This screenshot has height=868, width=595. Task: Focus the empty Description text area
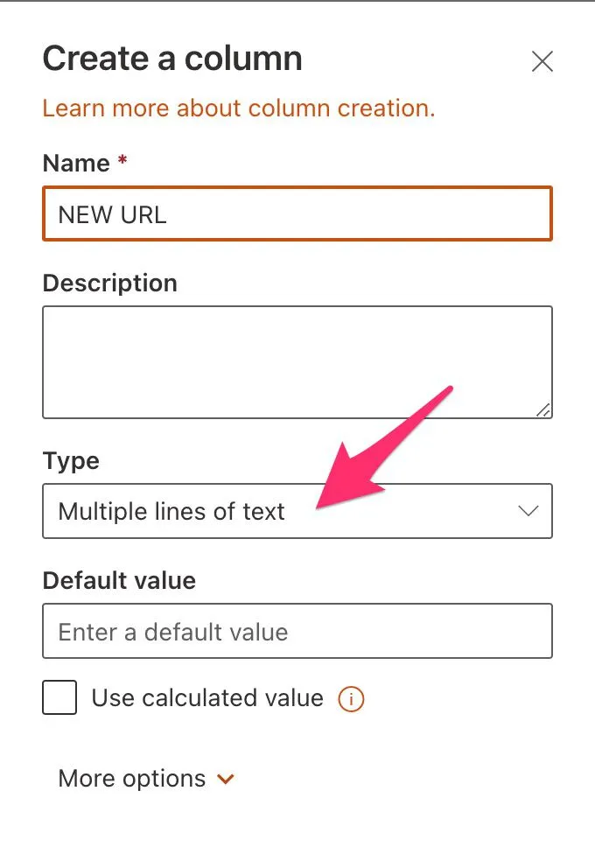tap(297, 361)
